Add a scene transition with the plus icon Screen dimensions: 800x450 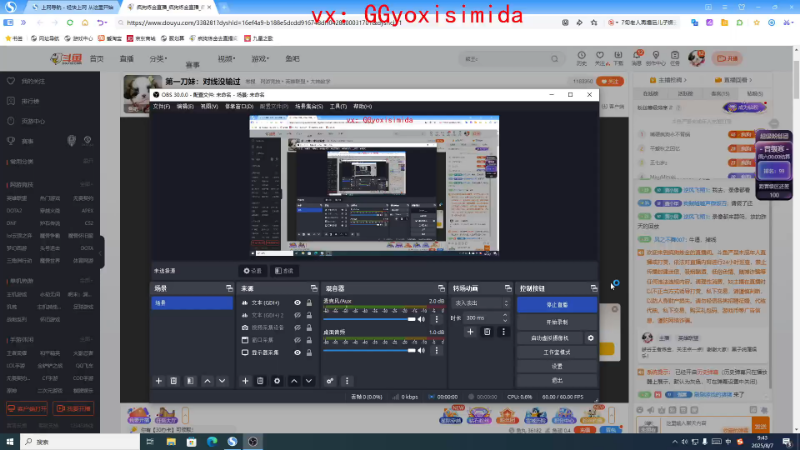[x=470, y=332]
